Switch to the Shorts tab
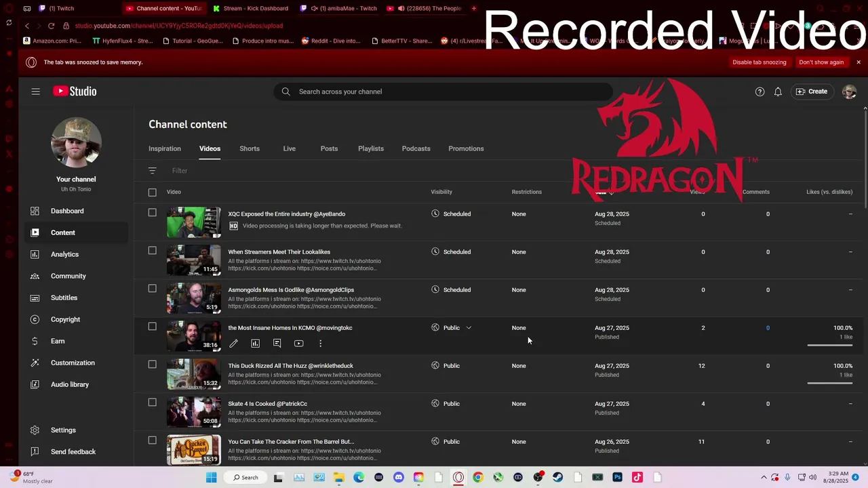This screenshot has height=488, width=868. point(250,148)
